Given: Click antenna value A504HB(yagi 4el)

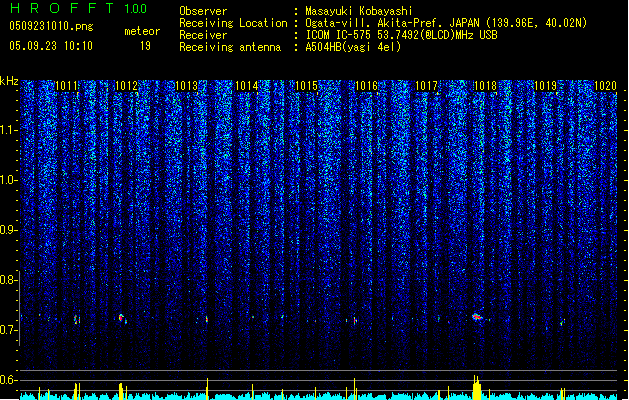Looking at the screenshot, I should 353,47.
